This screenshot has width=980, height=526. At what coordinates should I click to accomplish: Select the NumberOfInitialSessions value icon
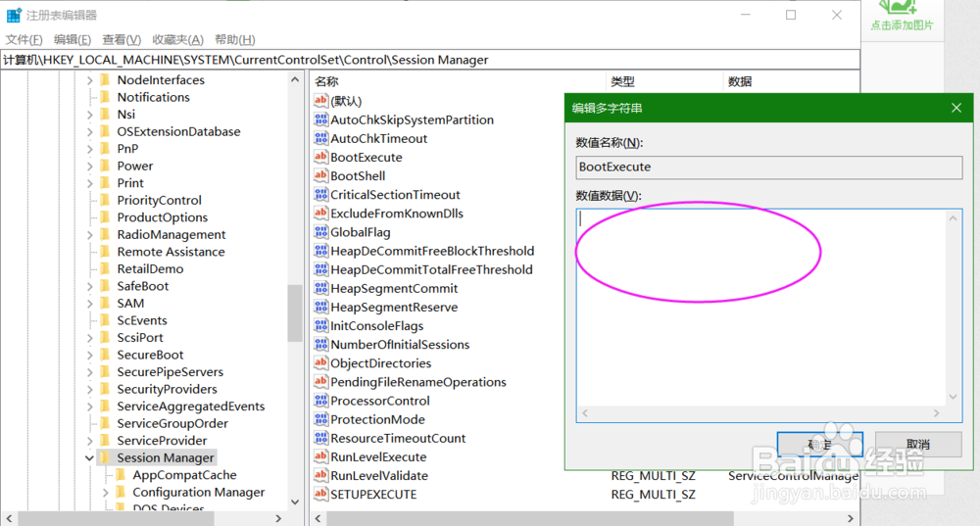pos(320,344)
